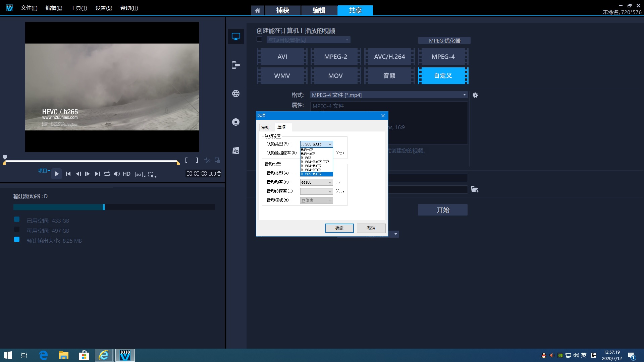644x362 pixels.
Task: Click the 开始 start render button
Action: click(x=443, y=210)
